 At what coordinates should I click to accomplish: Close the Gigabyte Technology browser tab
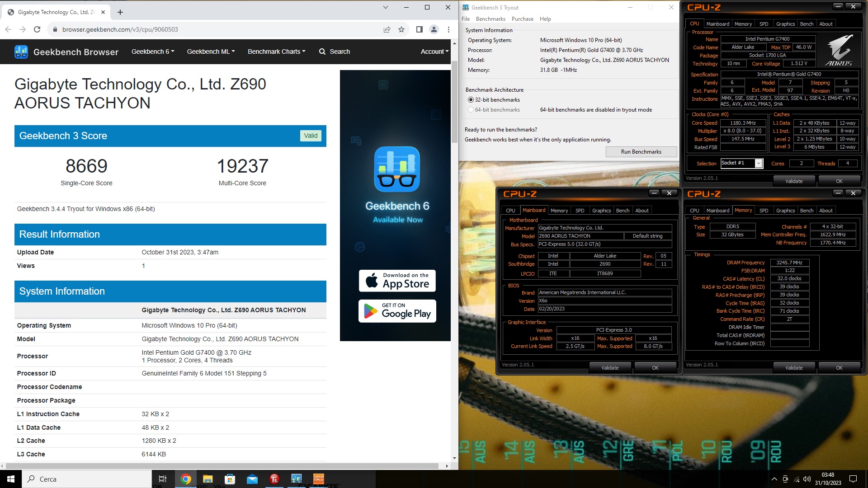point(103,12)
